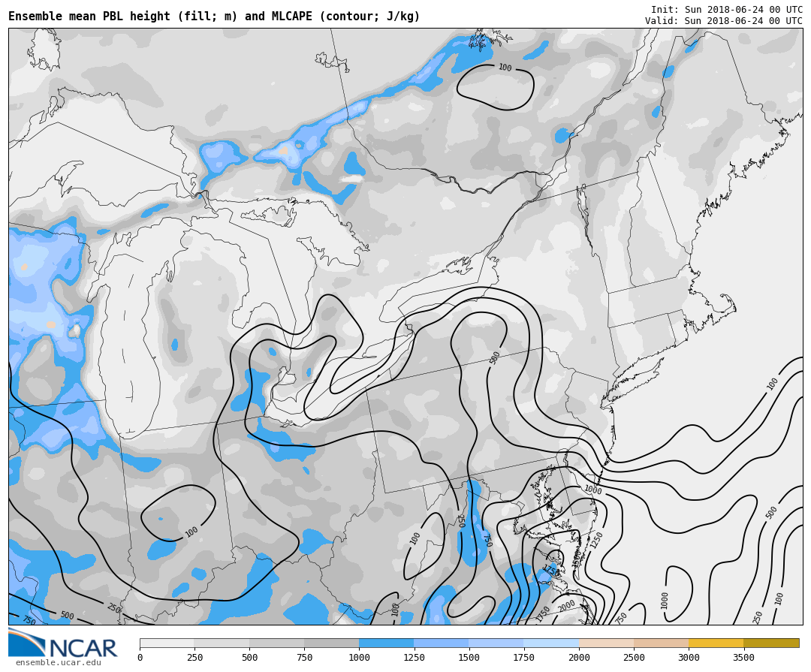Click the colorbar tick label '250'
This screenshot has width=811, height=672.
tap(194, 658)
